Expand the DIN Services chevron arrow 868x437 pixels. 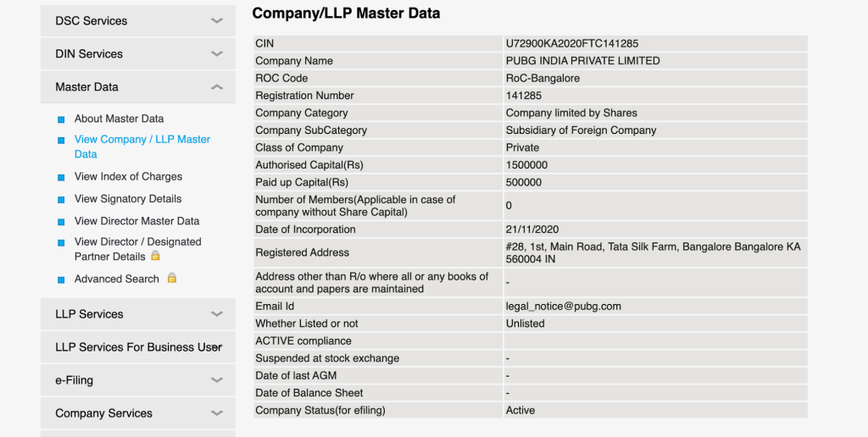[217, 54]
